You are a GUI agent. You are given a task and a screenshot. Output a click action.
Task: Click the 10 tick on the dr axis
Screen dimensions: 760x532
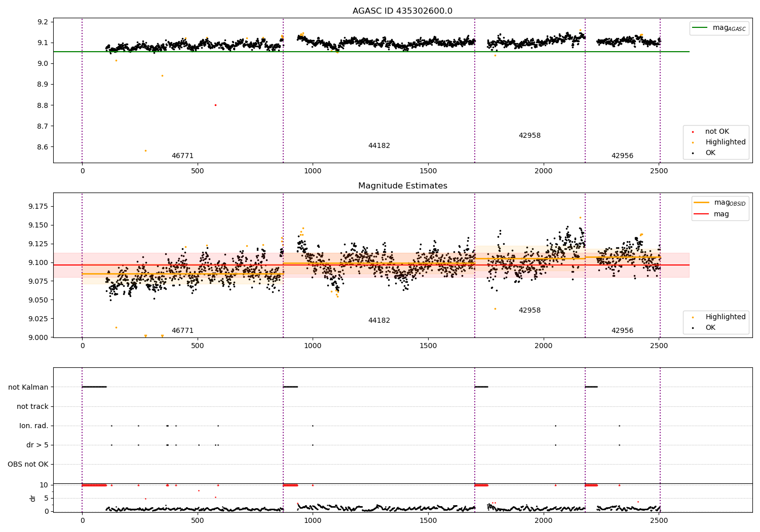click(x=44, y=485)
